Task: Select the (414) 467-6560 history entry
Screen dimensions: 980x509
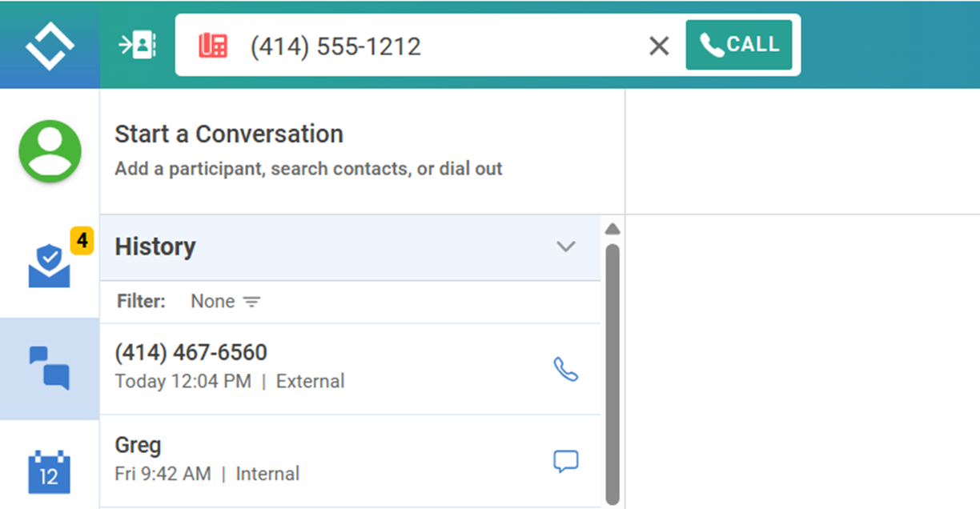Action: point(320,368)
